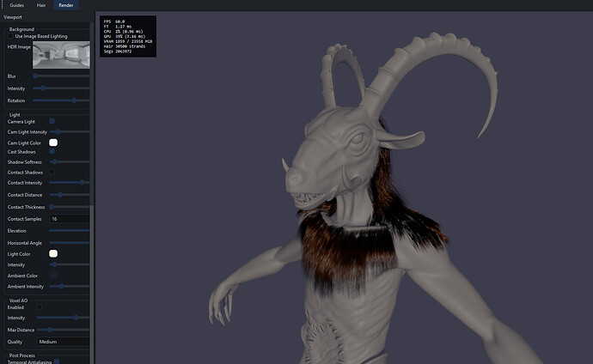Adjust the Ambient Intensity slider
The height and width of the screenshot is (364, 593).
(70, 286)
